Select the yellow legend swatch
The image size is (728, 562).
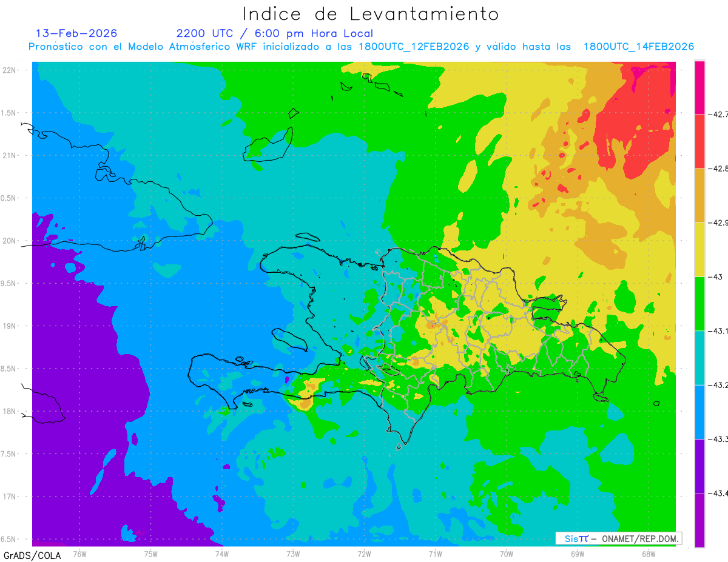pyautogui.click(x=699, y=249)
